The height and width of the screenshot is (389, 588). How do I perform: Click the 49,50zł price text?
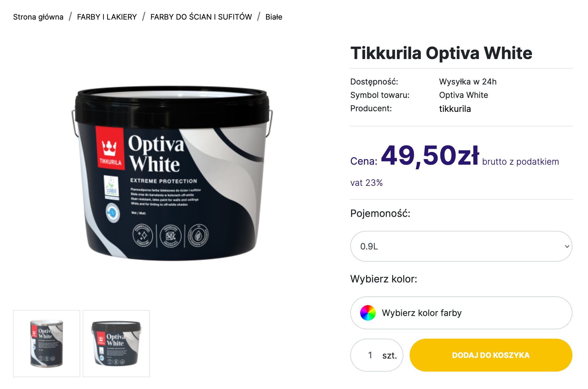point(430,155)
